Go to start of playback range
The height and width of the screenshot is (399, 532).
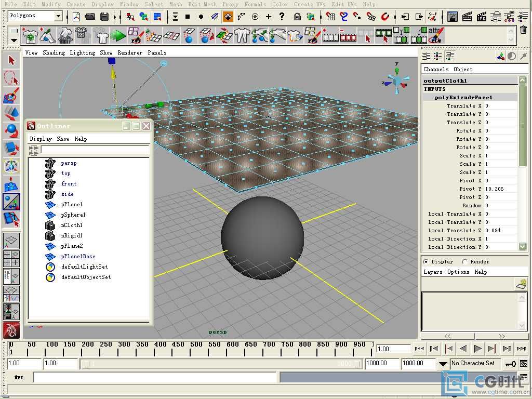coord(419,349)
